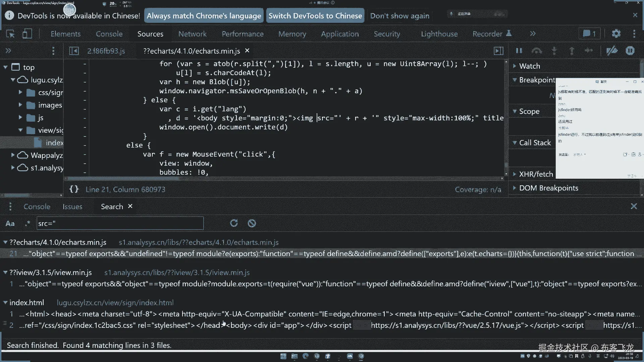Click the pretty print braces icon
The image size is (644, 362).
(x=74, y=189)
